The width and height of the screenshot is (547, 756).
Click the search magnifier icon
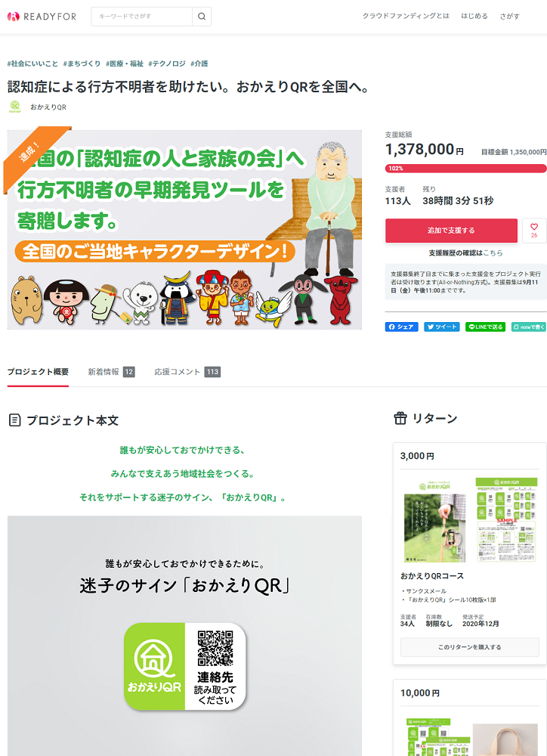tap(202, 17)
